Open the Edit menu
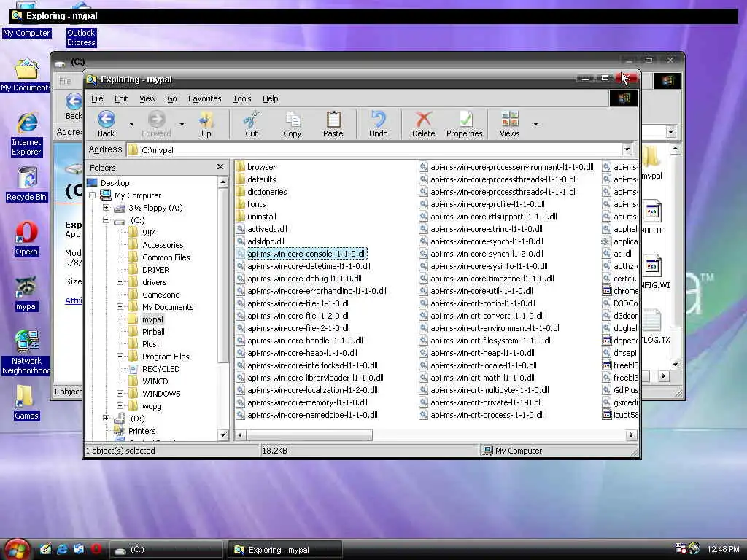 [x=121, y=98]
